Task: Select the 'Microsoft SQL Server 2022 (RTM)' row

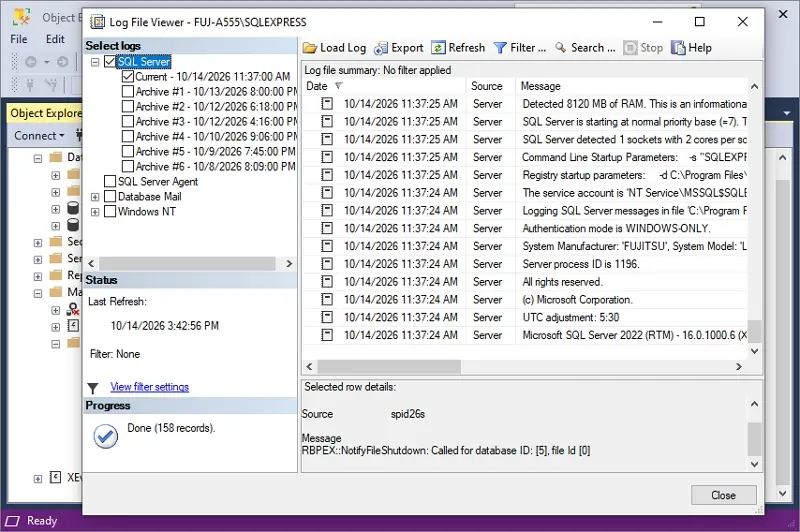Action: pos(525,335)
